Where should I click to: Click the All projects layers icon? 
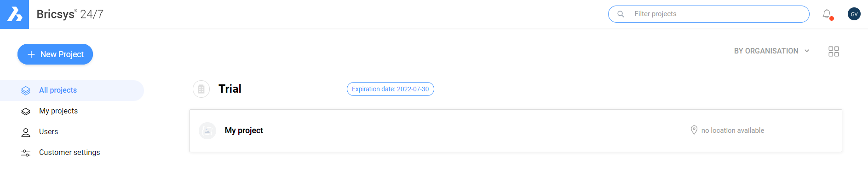coord(26,90)
